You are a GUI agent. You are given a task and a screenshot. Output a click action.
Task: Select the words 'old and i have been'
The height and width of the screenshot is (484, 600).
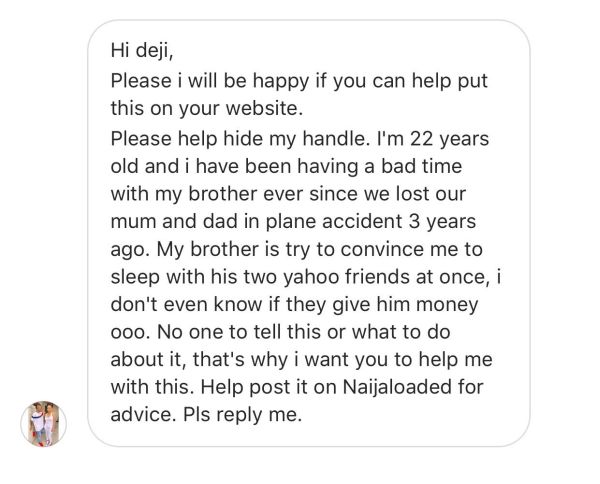pos(201,166)
